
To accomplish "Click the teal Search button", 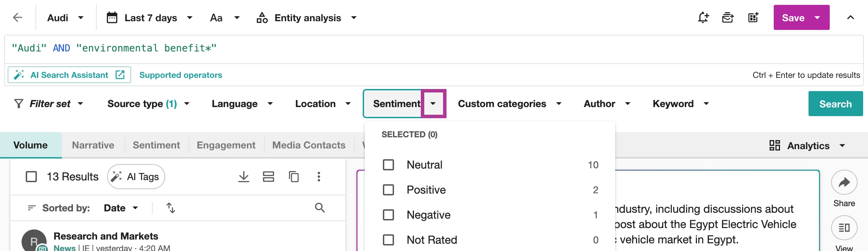I will [835, 104].
